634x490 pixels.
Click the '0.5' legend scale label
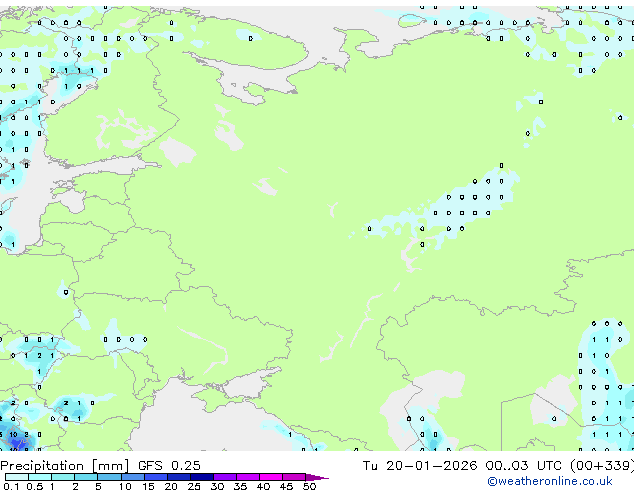(35, 486)
